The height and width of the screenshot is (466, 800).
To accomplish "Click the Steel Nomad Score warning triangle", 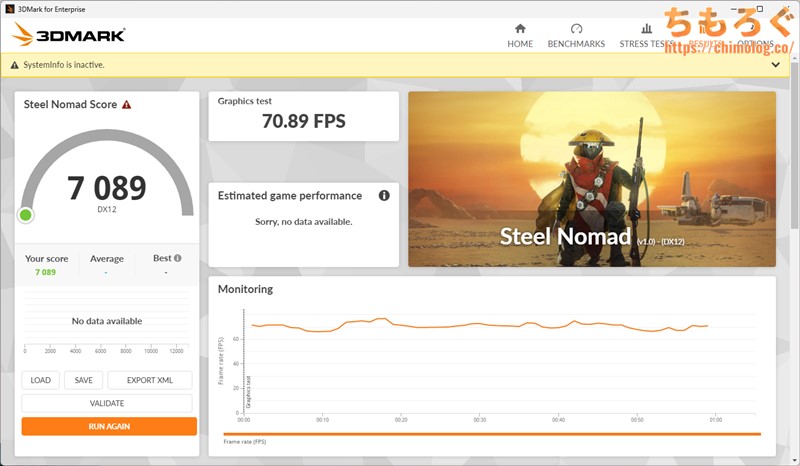I will (x=127, y=104).
